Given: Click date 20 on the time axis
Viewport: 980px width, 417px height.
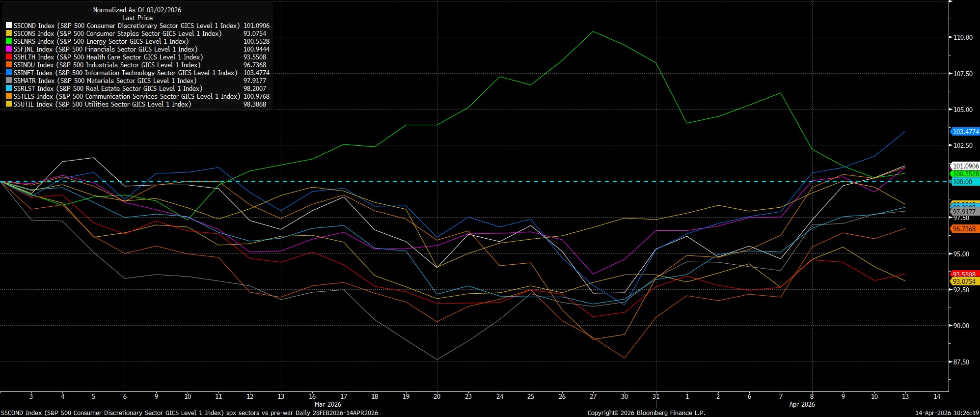Looking at the screenshot, I should [x=437, y=396].
